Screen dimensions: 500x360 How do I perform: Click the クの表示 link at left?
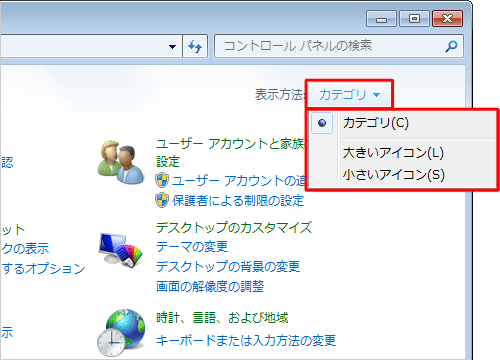click(25, 249)
